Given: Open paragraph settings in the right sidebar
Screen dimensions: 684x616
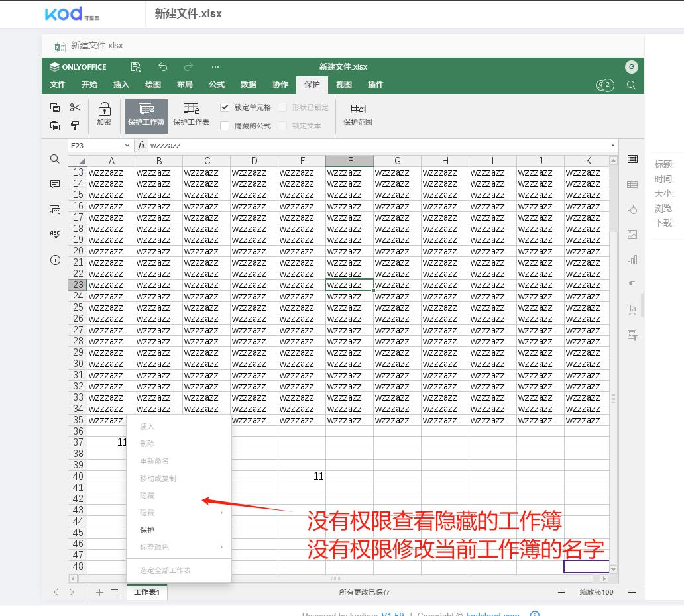Looking at the screenshot, I should (x=632, y=285).
